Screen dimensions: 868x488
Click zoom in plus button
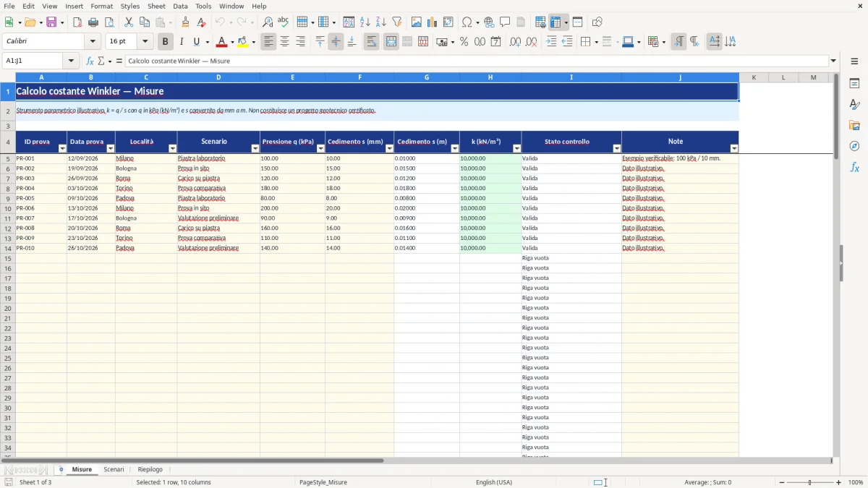pyautogui.click(x=839, y=482)
